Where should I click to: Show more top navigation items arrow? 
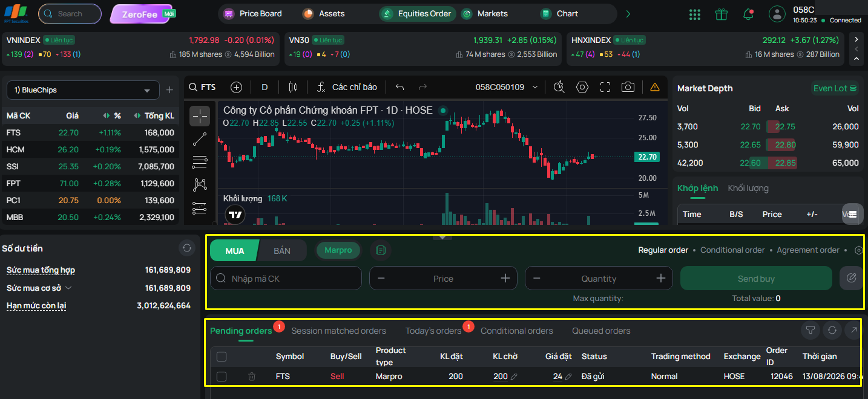click(628, 14)
